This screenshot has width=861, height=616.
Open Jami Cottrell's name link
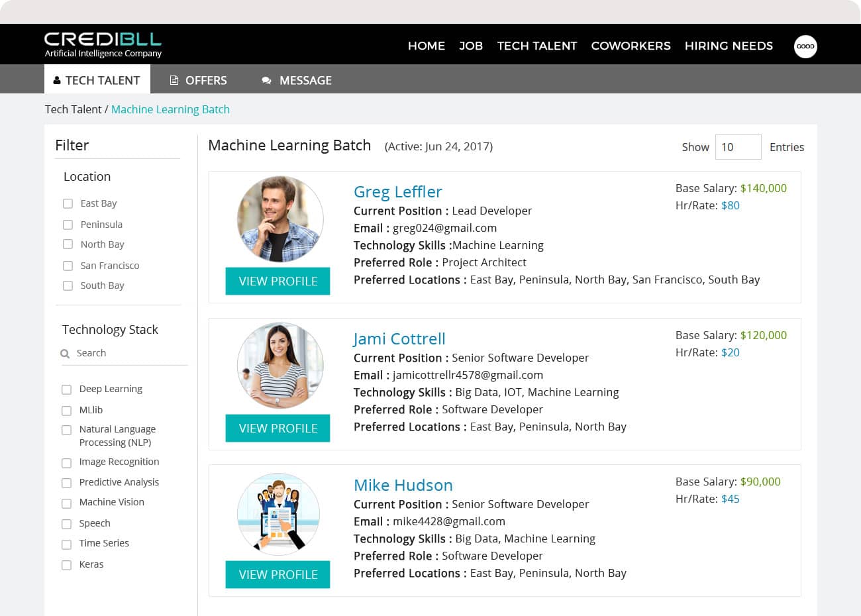[x=399, y=338]
